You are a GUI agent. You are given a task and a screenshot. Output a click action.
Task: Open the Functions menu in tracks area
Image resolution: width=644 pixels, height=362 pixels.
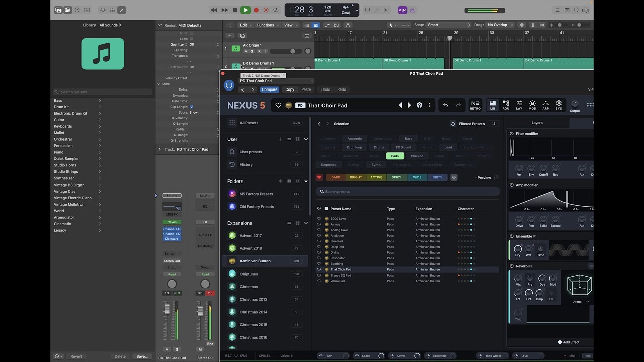267,25
